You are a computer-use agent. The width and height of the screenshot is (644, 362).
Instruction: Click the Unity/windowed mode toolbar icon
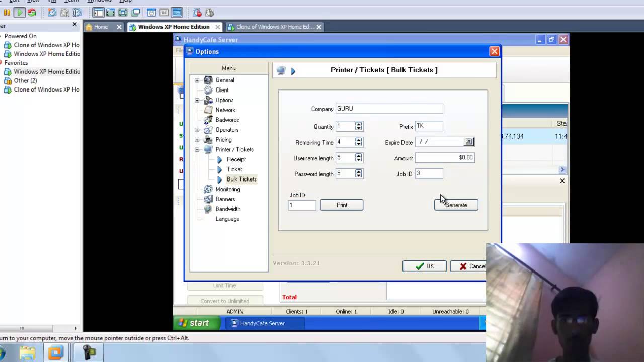(x=135, y=13)
